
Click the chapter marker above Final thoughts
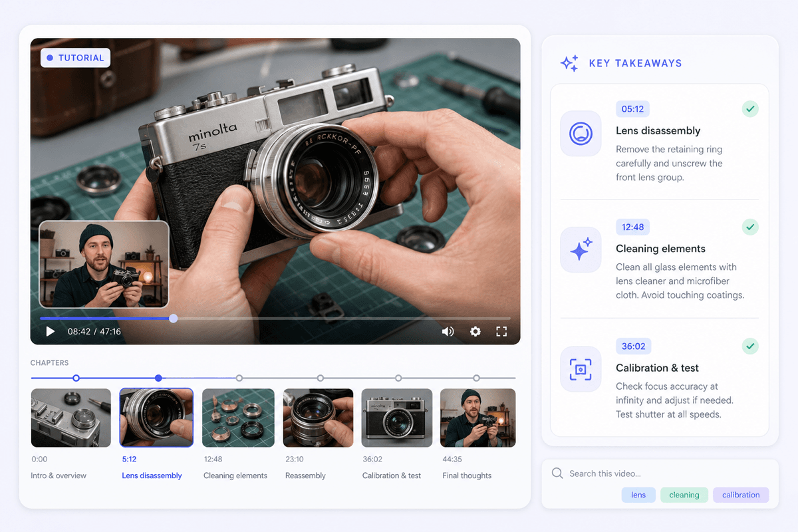(476, 378)
